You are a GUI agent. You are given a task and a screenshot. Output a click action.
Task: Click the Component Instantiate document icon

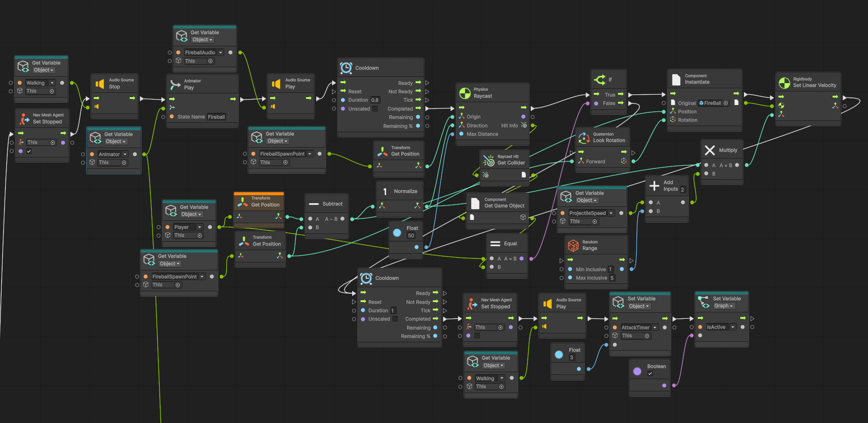(676, 79)
